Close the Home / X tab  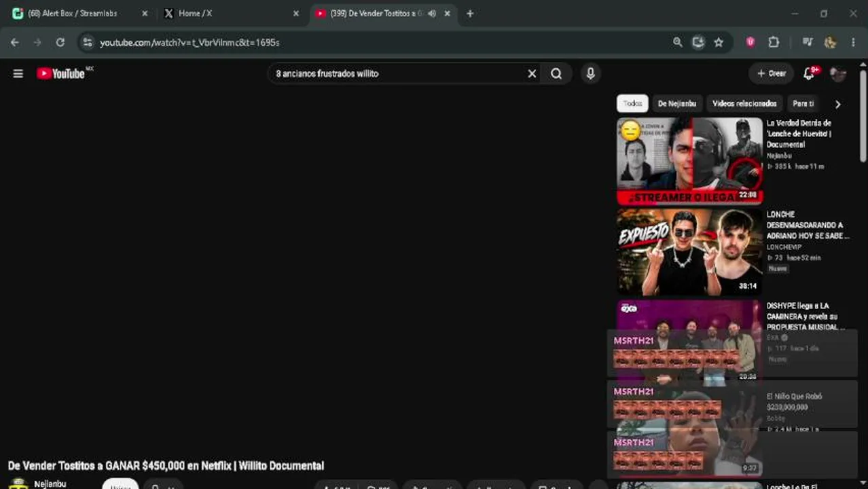295,13
